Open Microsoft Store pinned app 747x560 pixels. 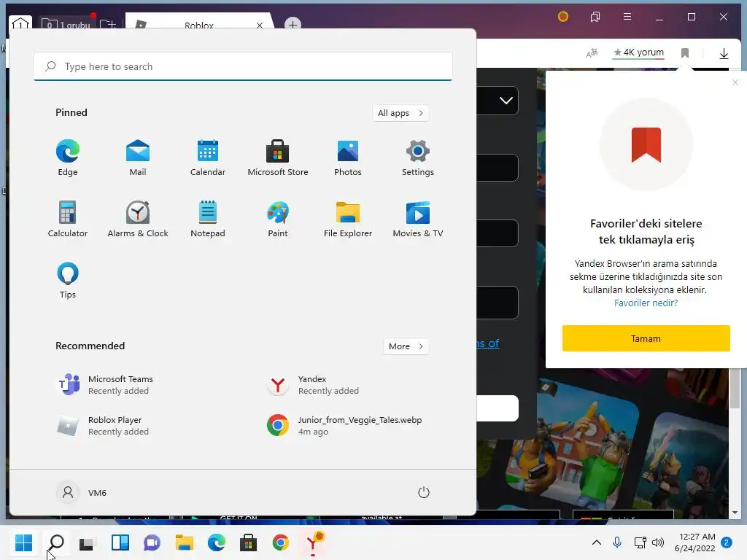(278, 157)
